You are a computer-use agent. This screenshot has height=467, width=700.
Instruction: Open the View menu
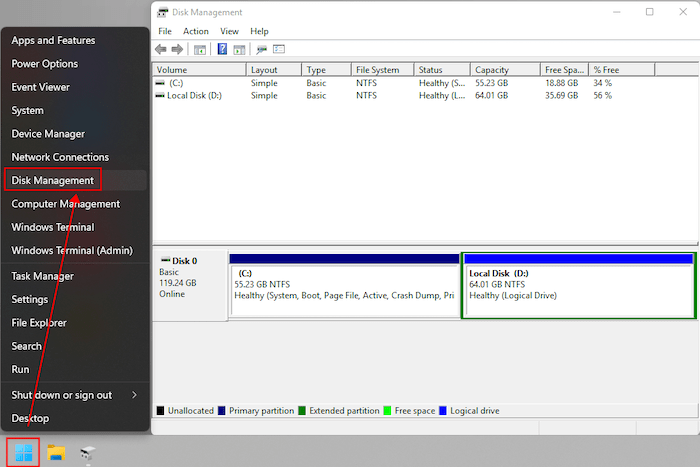click(229, 31)
